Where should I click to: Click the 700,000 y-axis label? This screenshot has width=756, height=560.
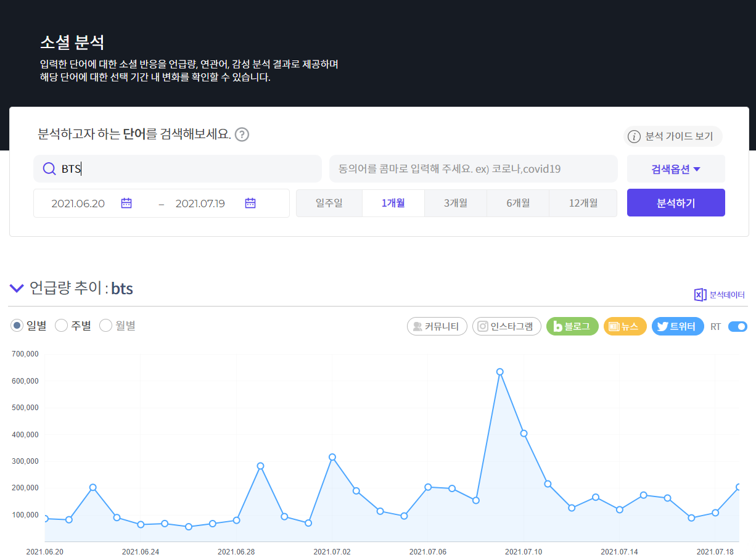(x=25, y=354)
